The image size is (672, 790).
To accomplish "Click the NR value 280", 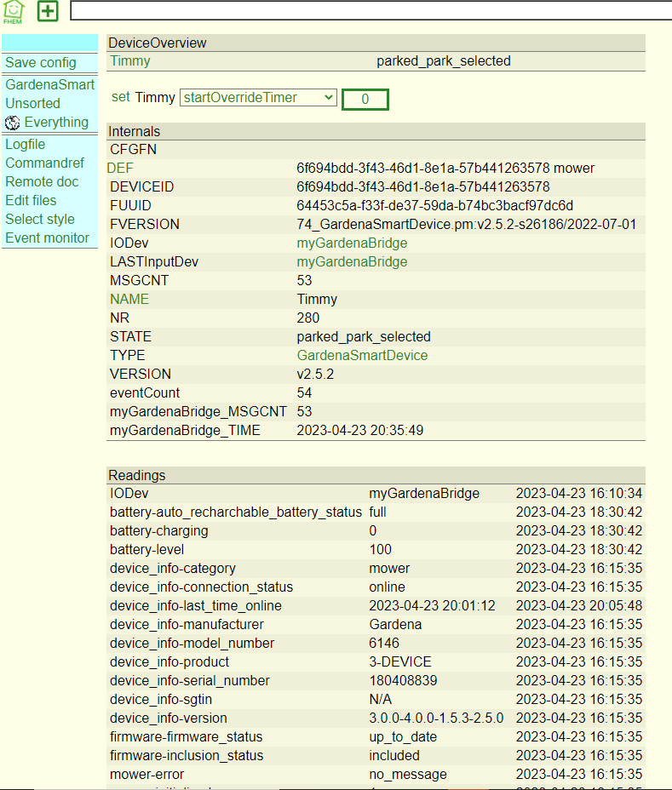I will point(307,318).
